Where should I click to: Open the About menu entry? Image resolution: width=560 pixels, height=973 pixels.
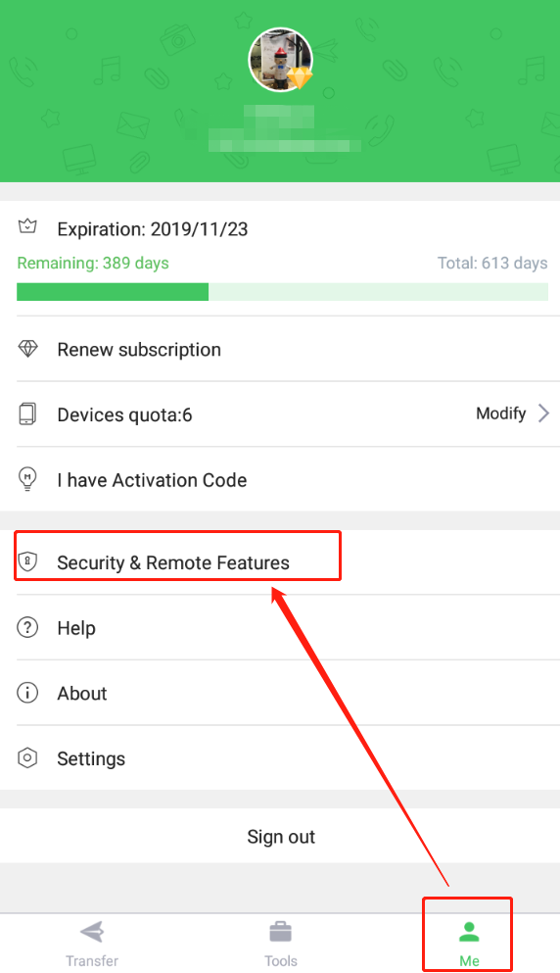[x=280, y=693]
